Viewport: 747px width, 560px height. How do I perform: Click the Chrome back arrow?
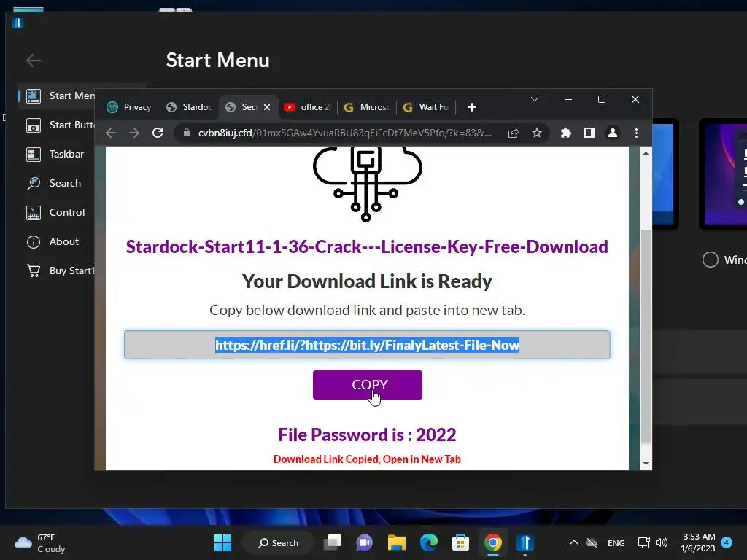coord(111,133)
